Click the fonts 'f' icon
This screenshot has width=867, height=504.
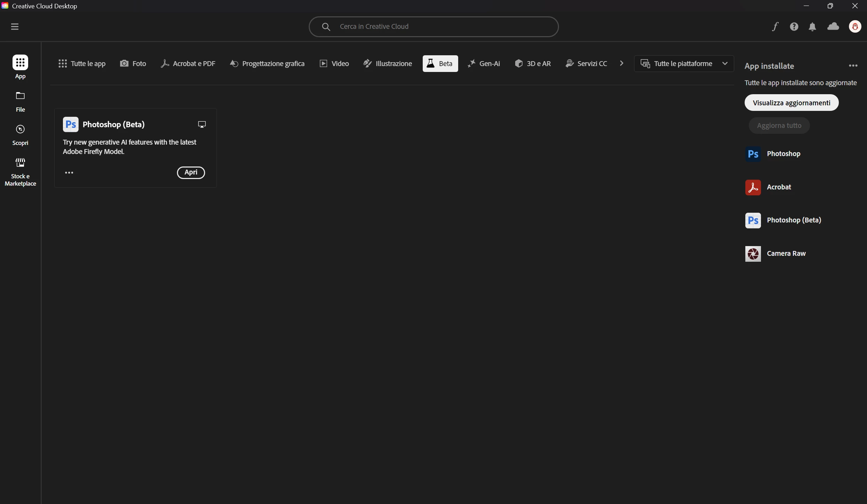click(x=775, y=27)
